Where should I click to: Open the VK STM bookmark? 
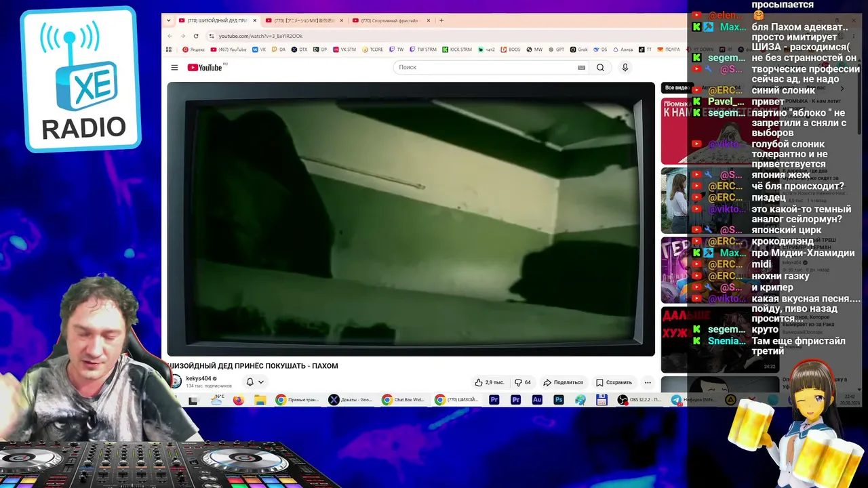pyautogui.click(x=344, y=49)
